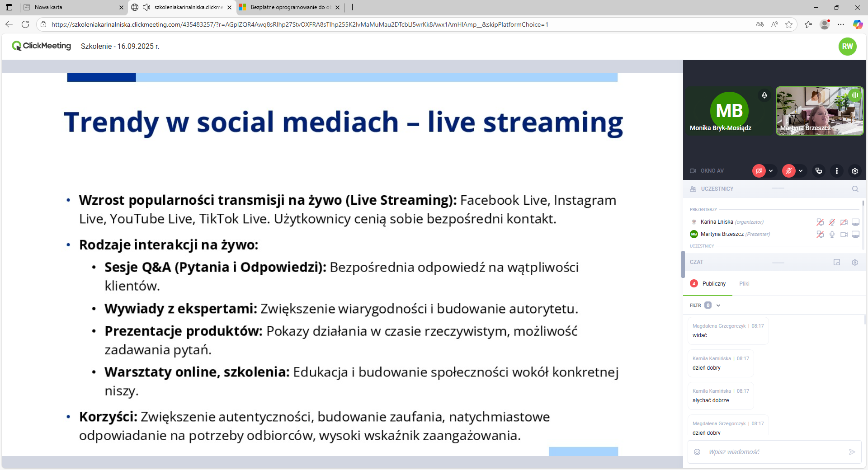Click the microphone icon on Monika's tile

pyautogui.click(x=764, y=95)
